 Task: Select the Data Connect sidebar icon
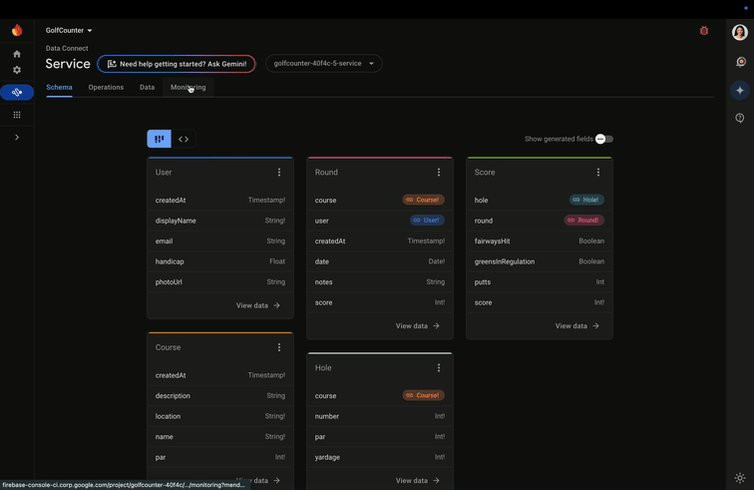(17, 92)
